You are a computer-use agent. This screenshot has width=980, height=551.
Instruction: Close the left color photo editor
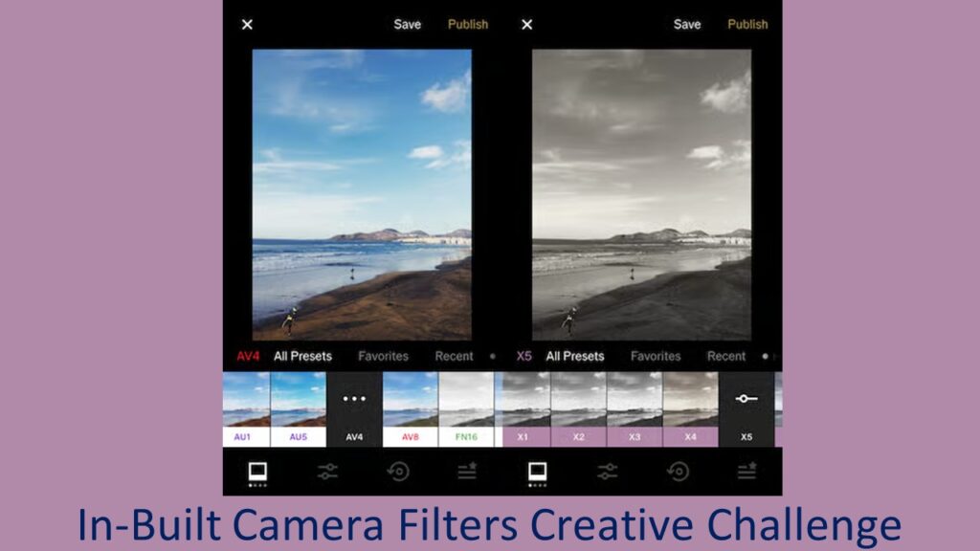247,25
